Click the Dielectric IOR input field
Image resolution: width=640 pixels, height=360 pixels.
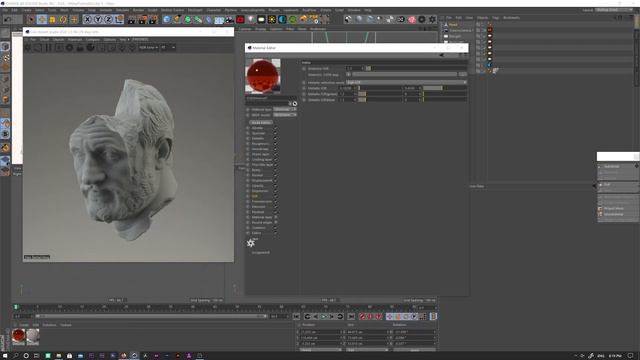click(x=354, y=69)
